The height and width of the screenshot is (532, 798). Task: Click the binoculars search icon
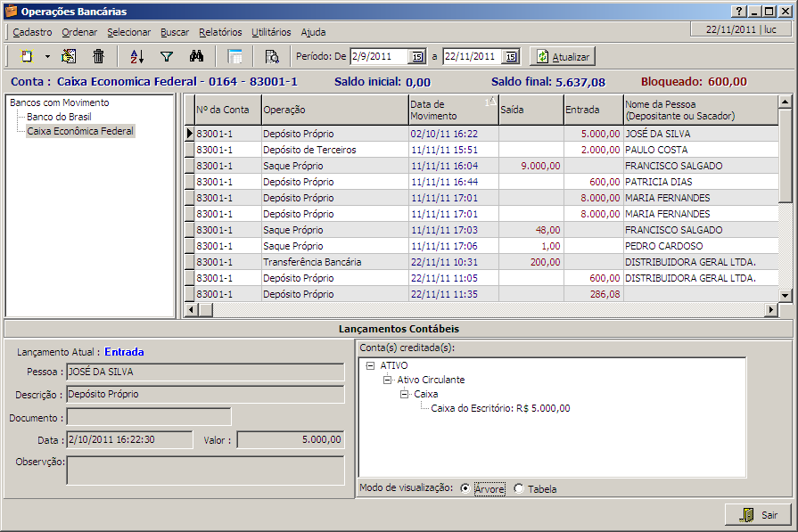click(198, 56)
